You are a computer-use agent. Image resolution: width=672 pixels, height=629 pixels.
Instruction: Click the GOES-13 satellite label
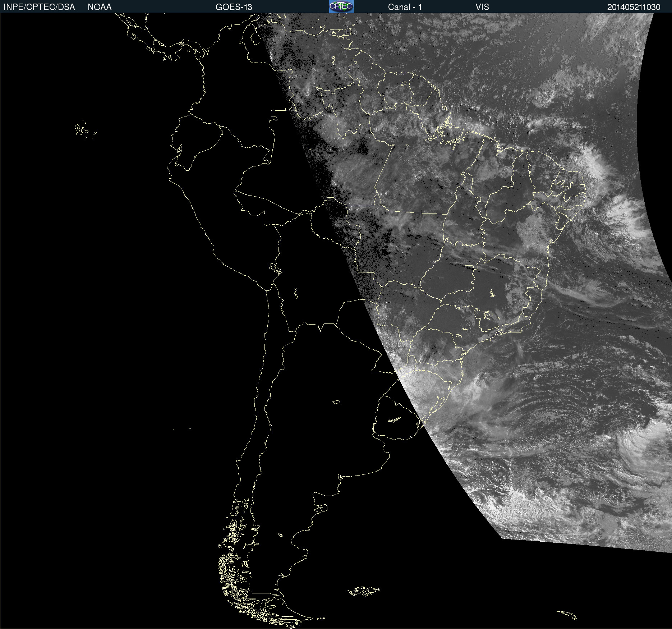pyautogui.click(x=234, y=7)
